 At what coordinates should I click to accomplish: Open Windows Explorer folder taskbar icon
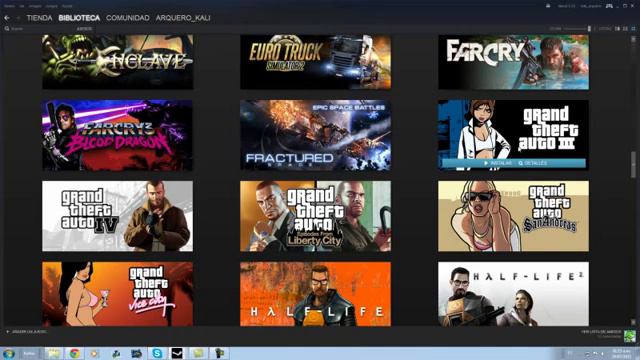click(x=53, y=353)
